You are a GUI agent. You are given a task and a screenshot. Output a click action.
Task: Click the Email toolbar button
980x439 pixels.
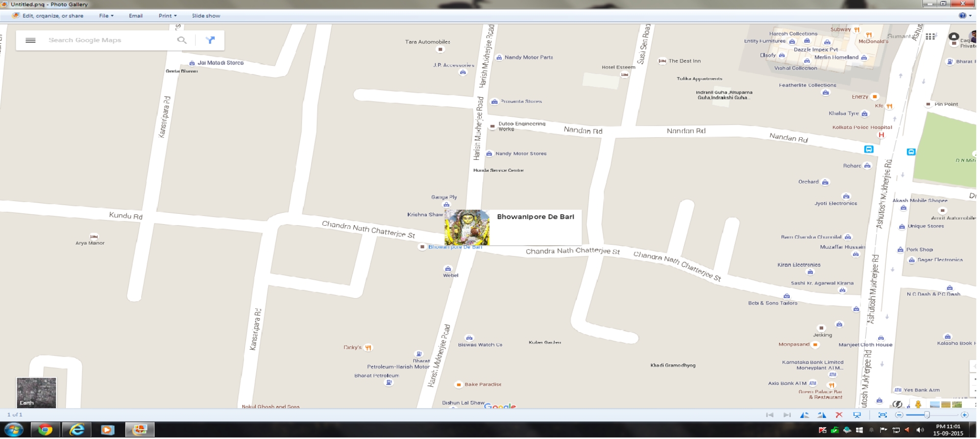pyautogui.click(x=136, y=16)
